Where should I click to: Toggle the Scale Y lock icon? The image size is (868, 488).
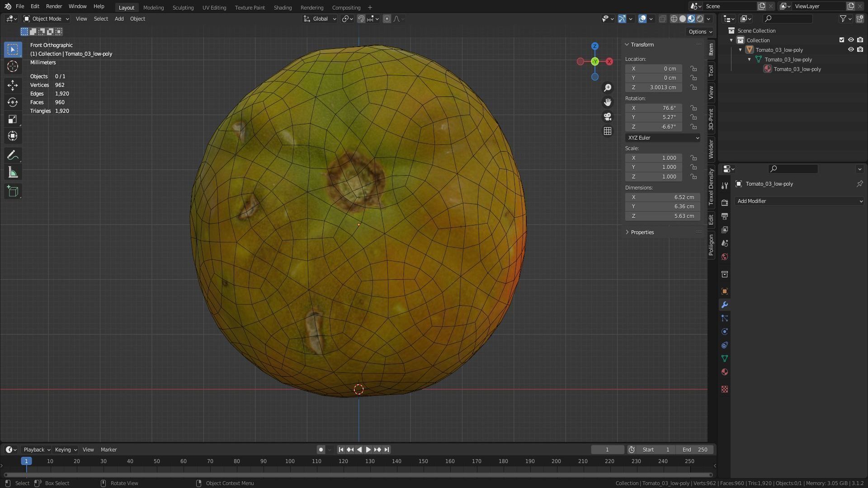[693, 167]
